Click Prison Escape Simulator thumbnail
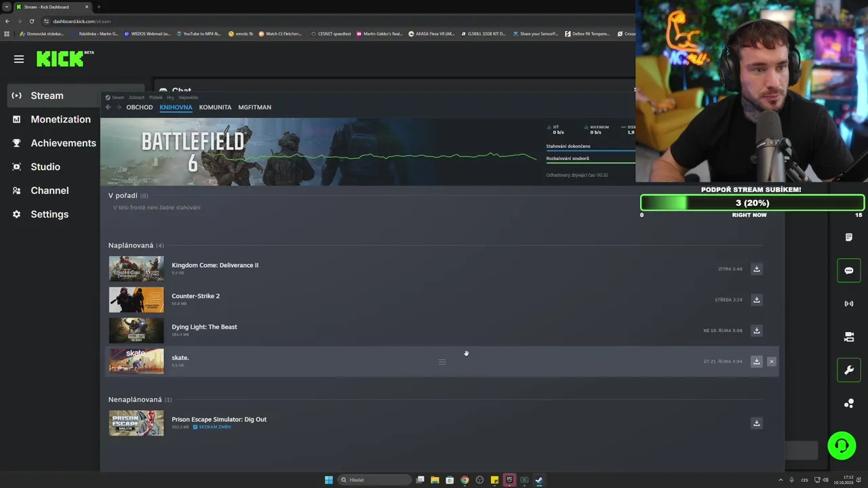868x488 pixels. (136, 423)
